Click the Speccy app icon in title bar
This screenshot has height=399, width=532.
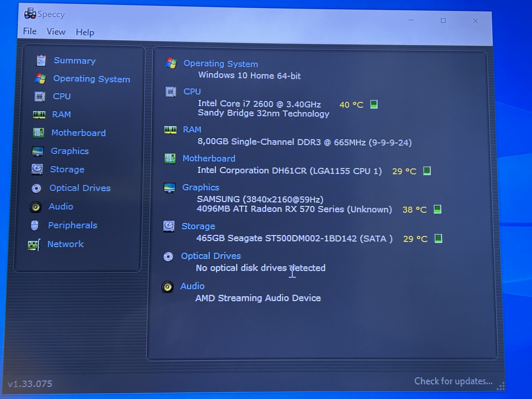tap(30, 13)
